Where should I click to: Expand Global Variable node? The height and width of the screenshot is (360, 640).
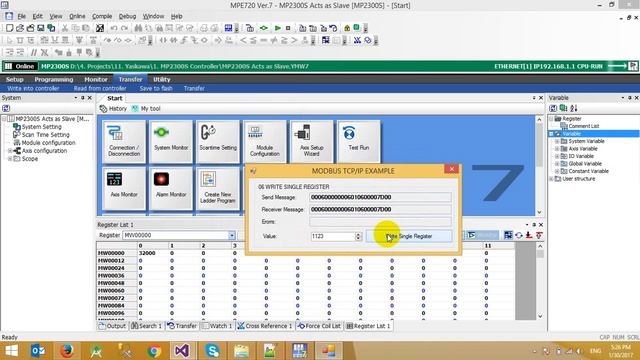coord(557,163)
